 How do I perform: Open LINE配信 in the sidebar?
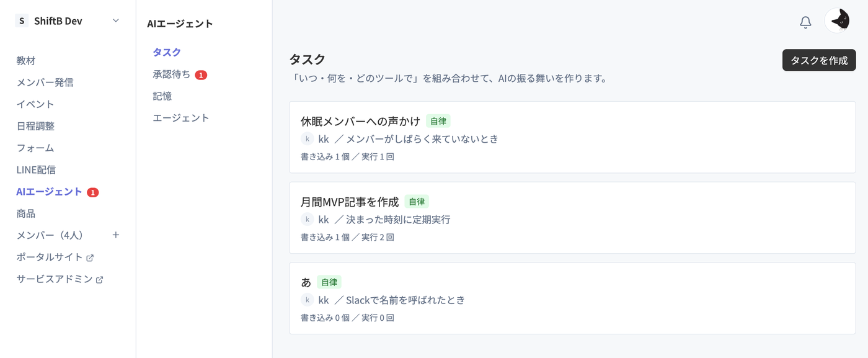click(36, 170)
